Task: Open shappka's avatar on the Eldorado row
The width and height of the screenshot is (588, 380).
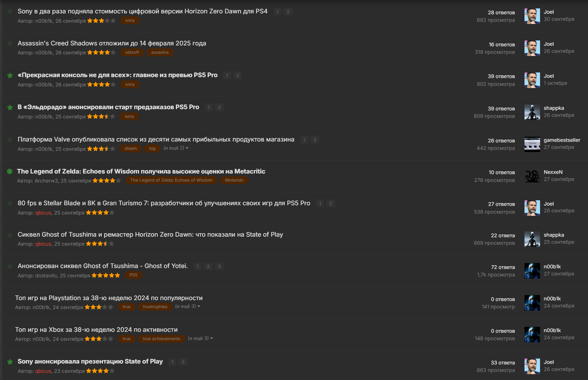Action: click(532, 112)
